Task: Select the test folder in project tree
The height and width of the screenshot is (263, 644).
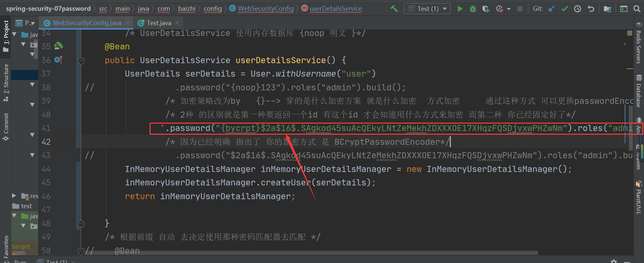Action: tap(22, 206)
